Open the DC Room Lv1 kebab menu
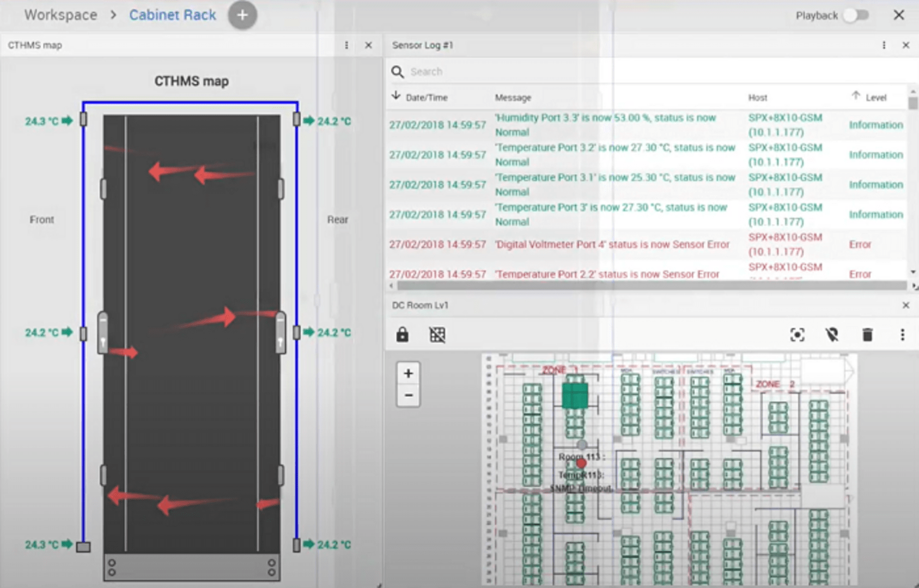Viewport: 919px width, 588px height. [903, 335]
